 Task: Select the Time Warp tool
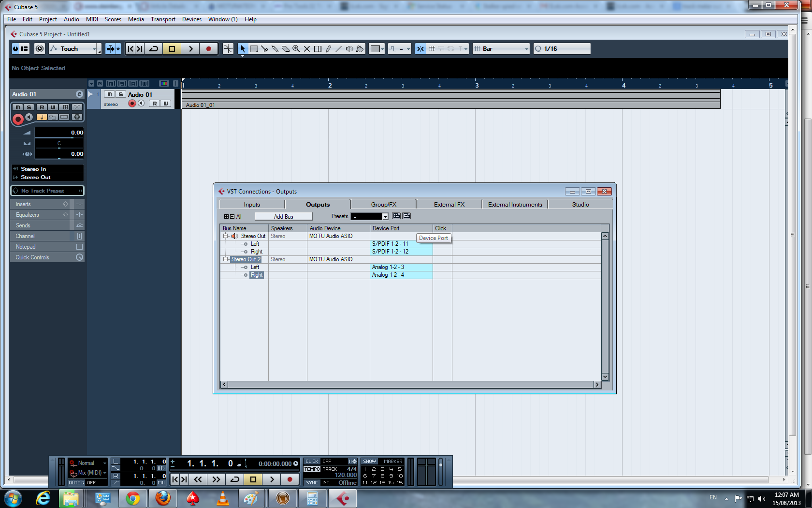(x=318, y=49)
